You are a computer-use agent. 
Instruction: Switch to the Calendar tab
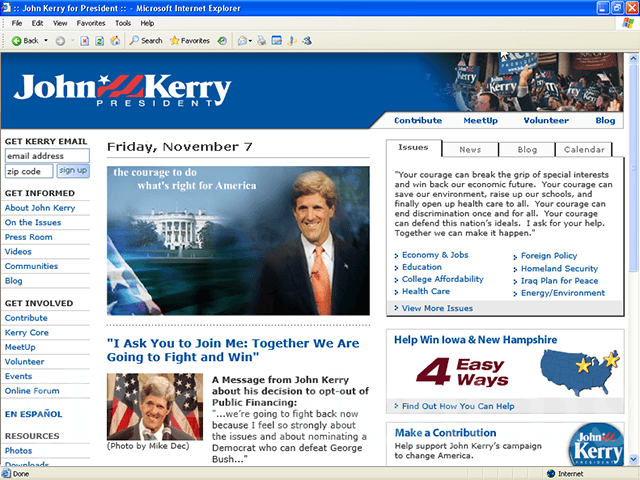coord(584,149)
